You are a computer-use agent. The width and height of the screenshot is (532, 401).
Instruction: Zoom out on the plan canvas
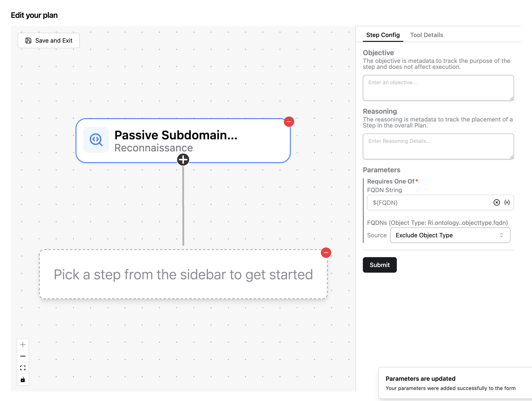point(23,356)
